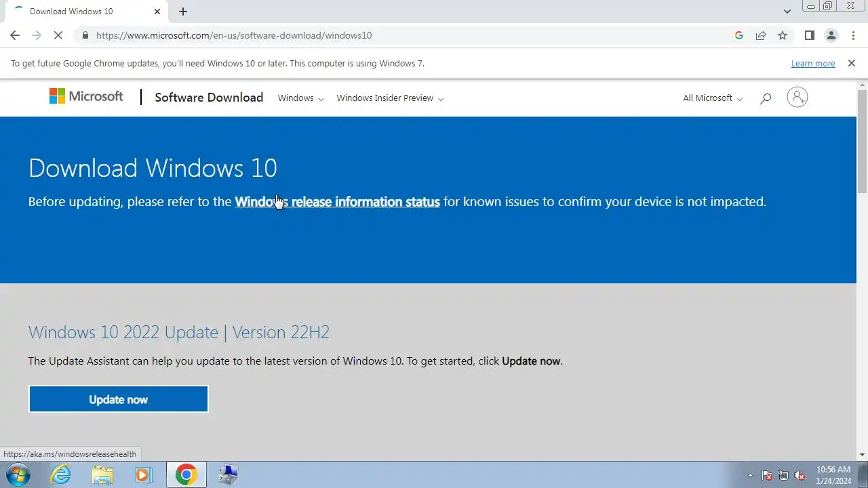Click the Software Download heading link
The height and width of the screenshot is (488, 868).
point(209,97)
